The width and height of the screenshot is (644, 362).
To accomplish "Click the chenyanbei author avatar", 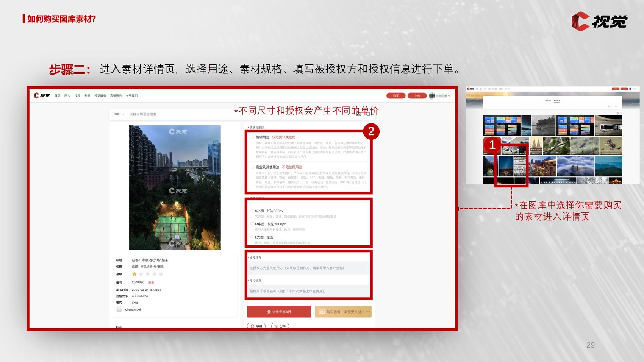I will (119, 310).
